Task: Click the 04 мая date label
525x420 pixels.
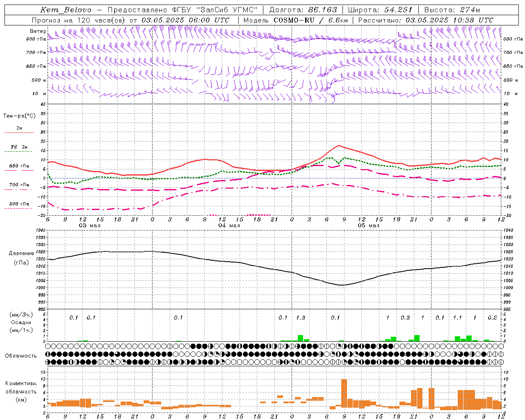Action: 229,226
